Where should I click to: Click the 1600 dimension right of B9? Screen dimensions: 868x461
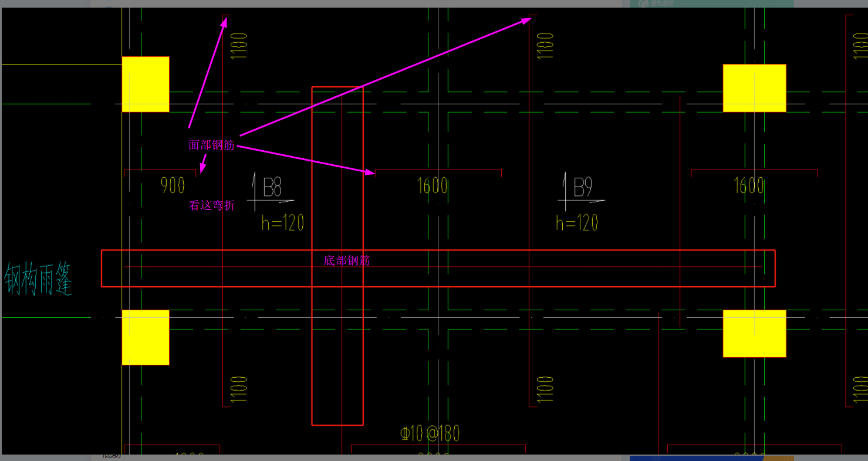tap(749, 186)
